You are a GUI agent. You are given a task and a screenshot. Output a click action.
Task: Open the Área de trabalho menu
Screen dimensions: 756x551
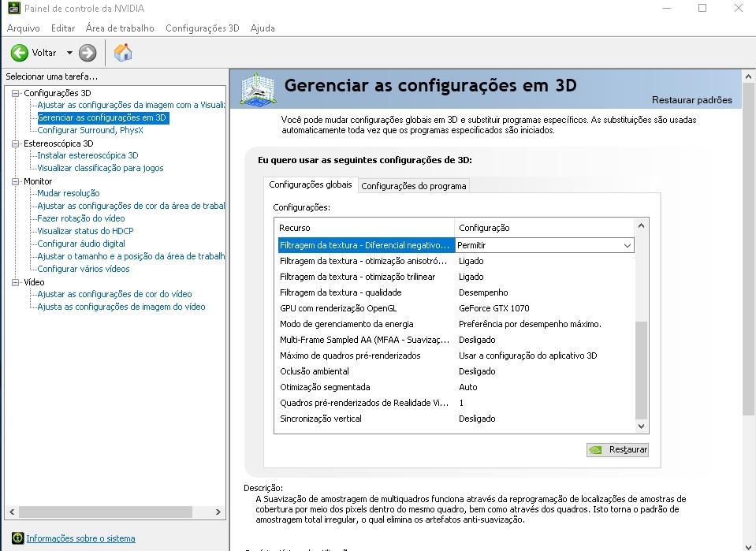tap(120, 28)
